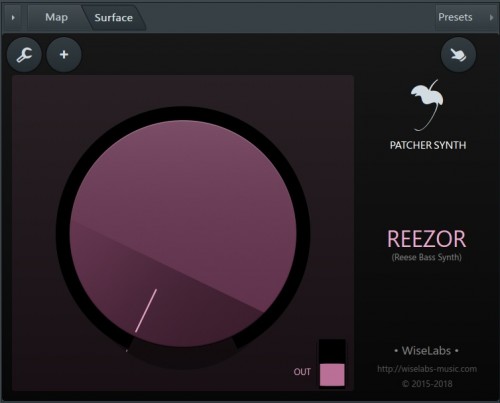Open the Presets menu
The image size is (500, 403).
455,17
